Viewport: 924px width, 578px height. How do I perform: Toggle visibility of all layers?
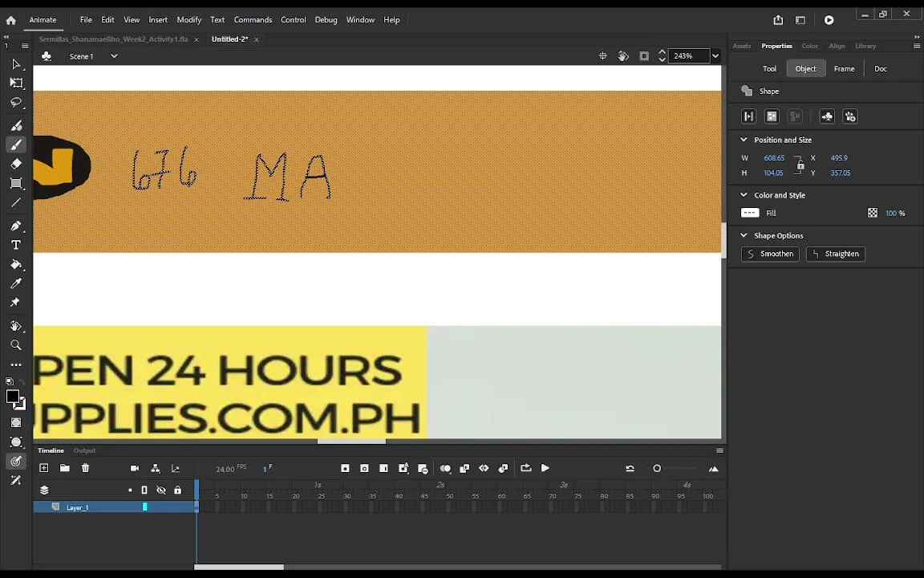(x=161, y=490)
